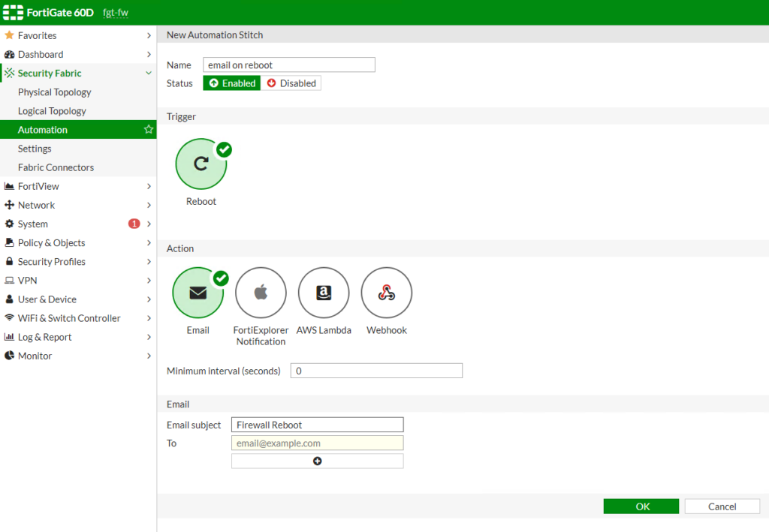
Task: Click the Automation favorite star icon
Action: click(149, 130)
